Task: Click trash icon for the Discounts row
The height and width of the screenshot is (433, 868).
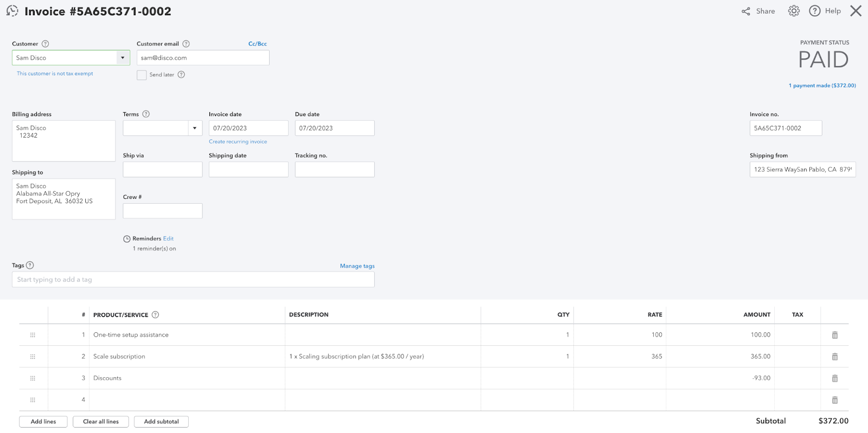Action: (x=835, y=378)
